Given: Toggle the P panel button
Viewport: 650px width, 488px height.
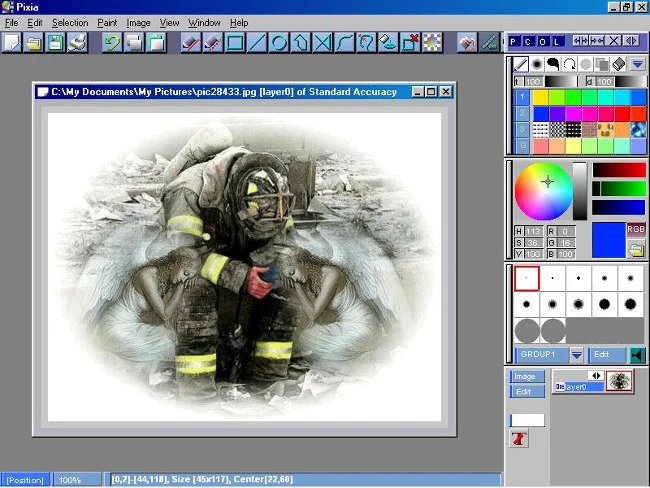Looking at the screenshot, I should (x=514, y=41).
